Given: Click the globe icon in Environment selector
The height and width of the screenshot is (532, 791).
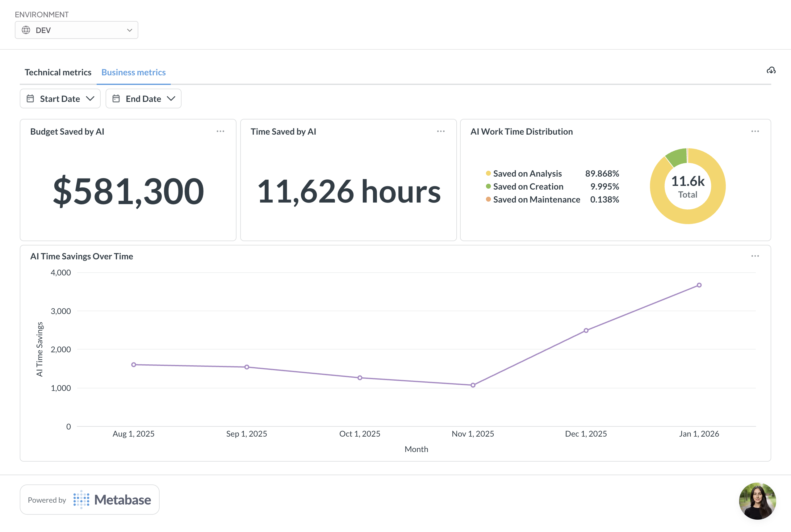Looking at the screenshot, I should click(x=26, y=30).
